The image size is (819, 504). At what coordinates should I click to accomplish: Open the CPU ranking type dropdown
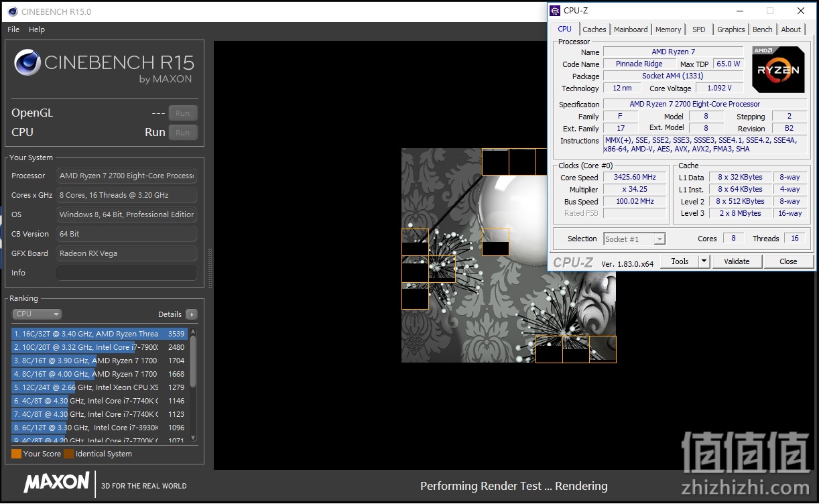click(37, 314)
